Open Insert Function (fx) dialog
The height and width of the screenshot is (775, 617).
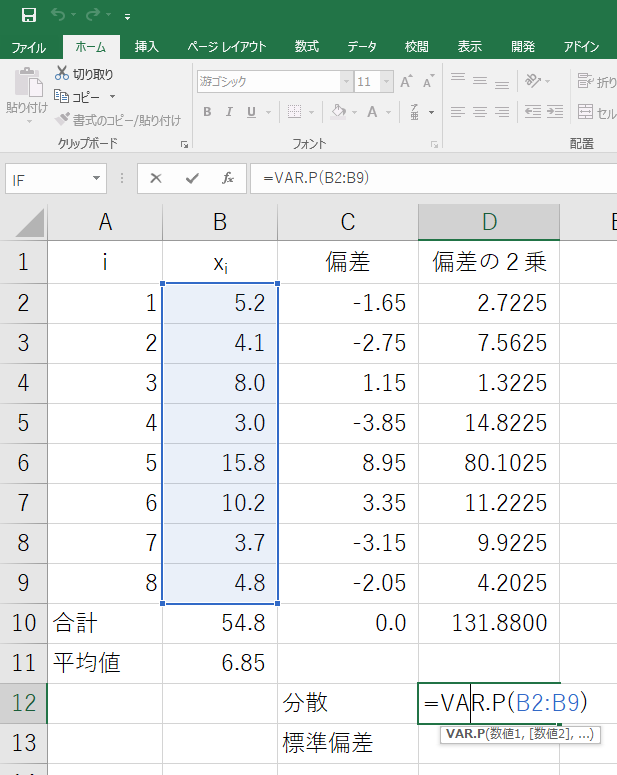pos(227,178)
